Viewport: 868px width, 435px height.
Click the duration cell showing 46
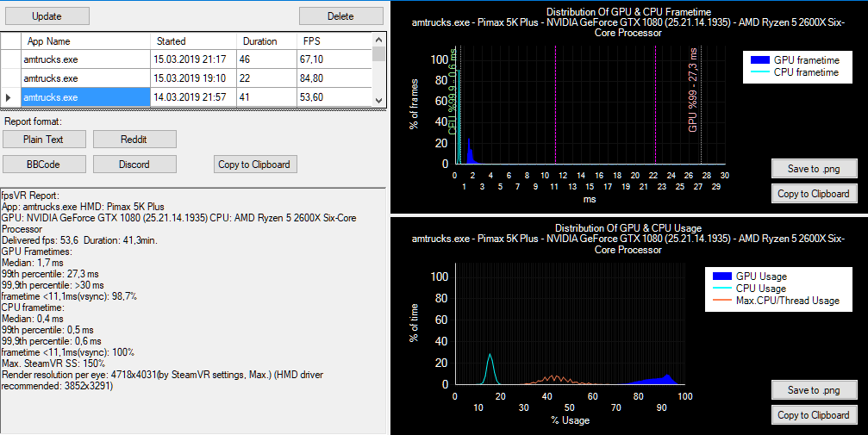pos(267,59)
